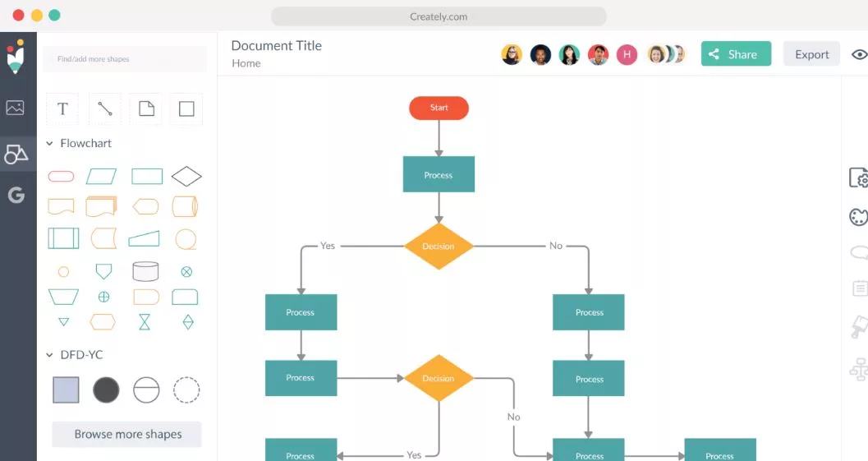The image size is (868, 461).
Task: Click Browse more shapes button
Action: [x=126, y=434]
